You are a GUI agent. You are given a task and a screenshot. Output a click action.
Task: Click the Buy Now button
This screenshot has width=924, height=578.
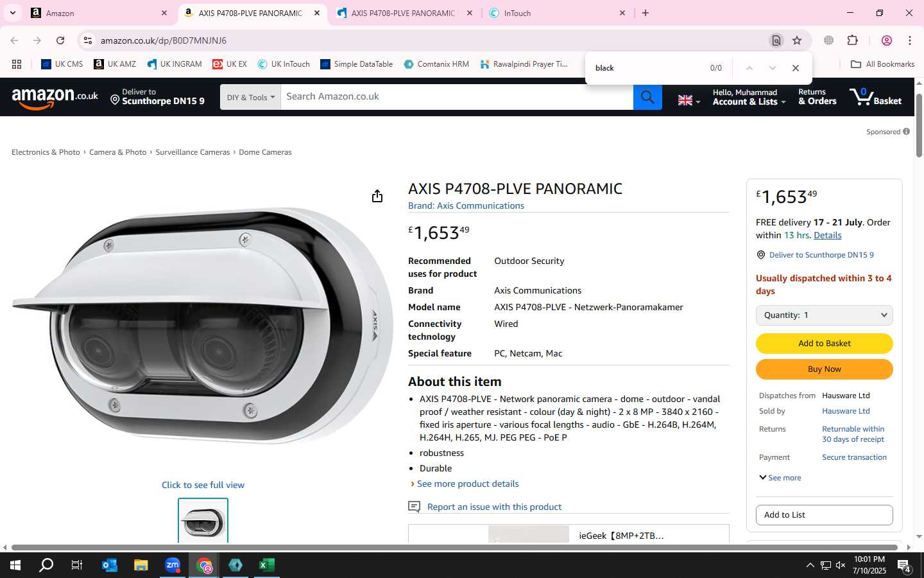point(825,369)
